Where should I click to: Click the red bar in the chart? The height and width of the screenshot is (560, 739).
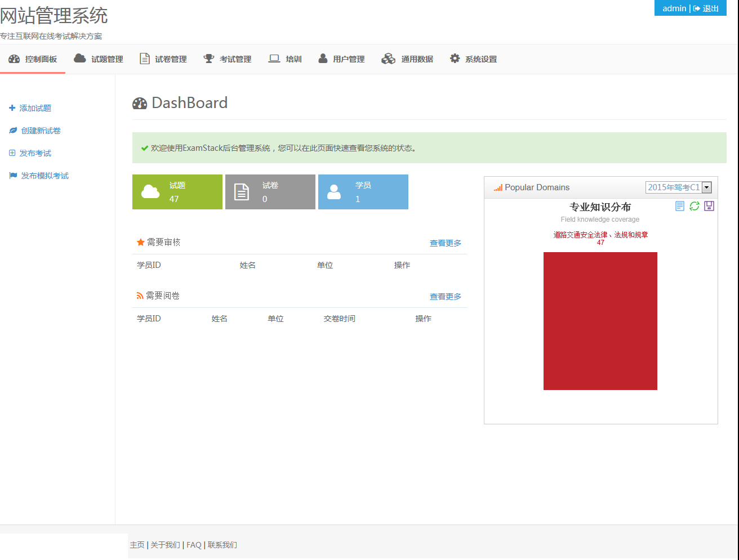[600, 321]
